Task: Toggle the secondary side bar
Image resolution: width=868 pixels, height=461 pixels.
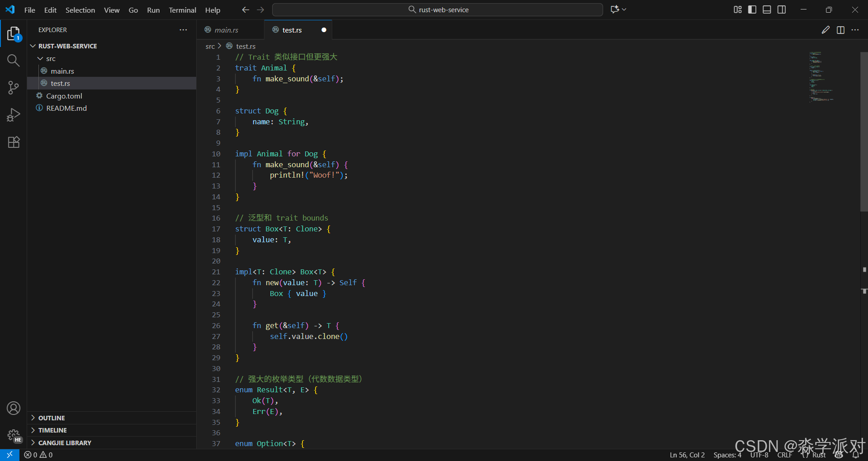Action: point(782,9)
